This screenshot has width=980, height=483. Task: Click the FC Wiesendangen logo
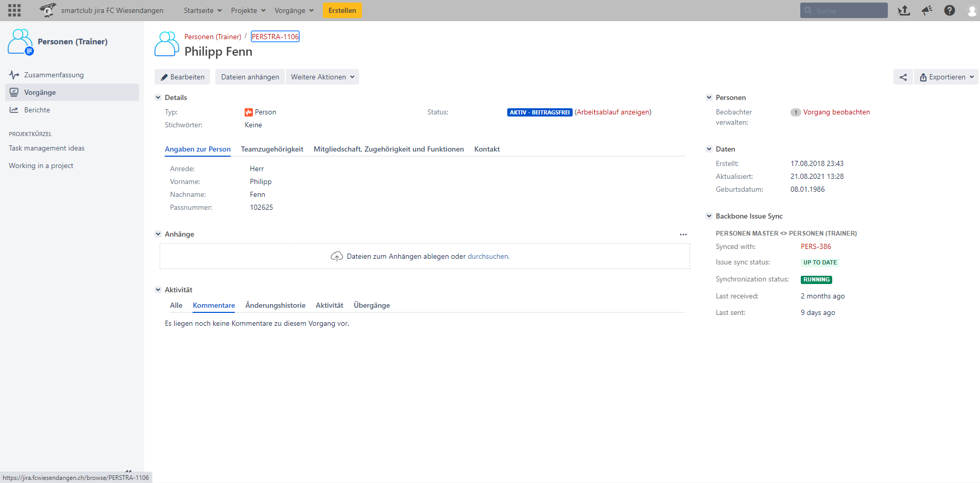point(48,10)
